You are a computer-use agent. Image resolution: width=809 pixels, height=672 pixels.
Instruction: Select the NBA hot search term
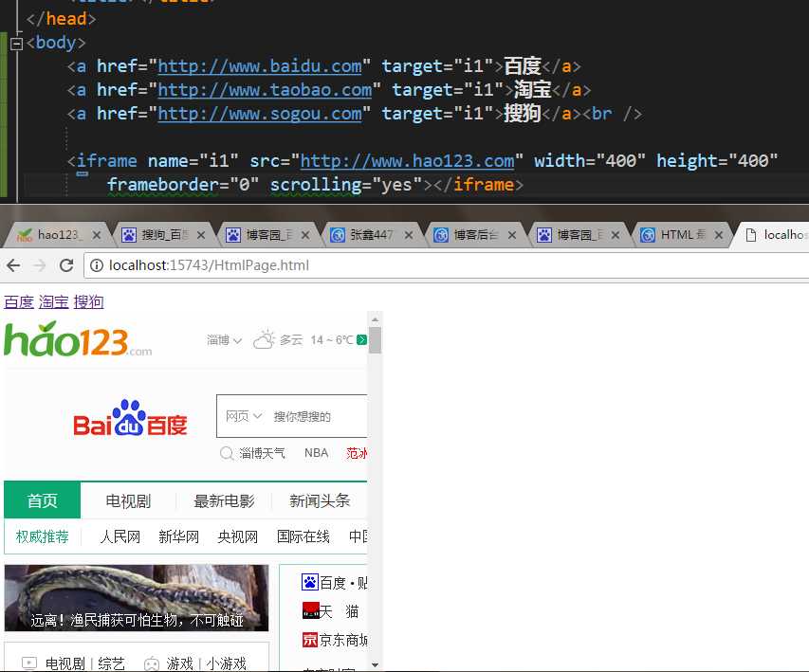click(x=316, y=453)
